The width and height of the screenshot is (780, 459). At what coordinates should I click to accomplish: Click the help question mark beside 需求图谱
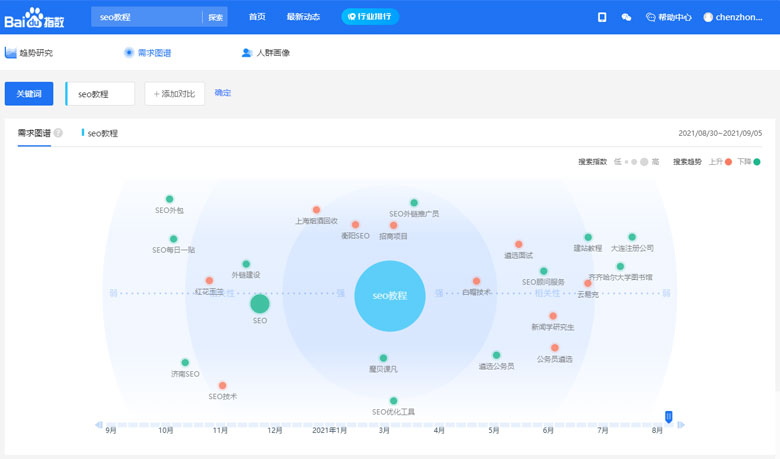59,133
